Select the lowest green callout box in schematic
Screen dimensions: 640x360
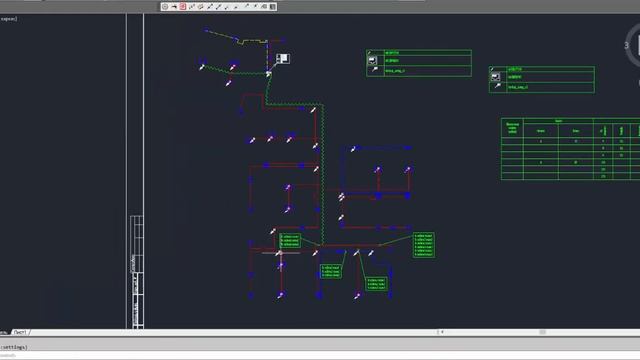click(376, 284)
